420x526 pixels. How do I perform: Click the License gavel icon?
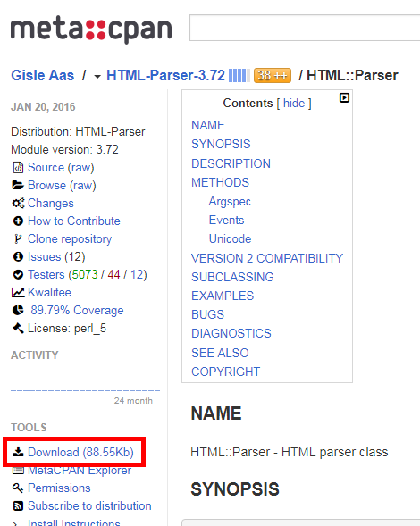pyautogui.click(x=18, y=328)
